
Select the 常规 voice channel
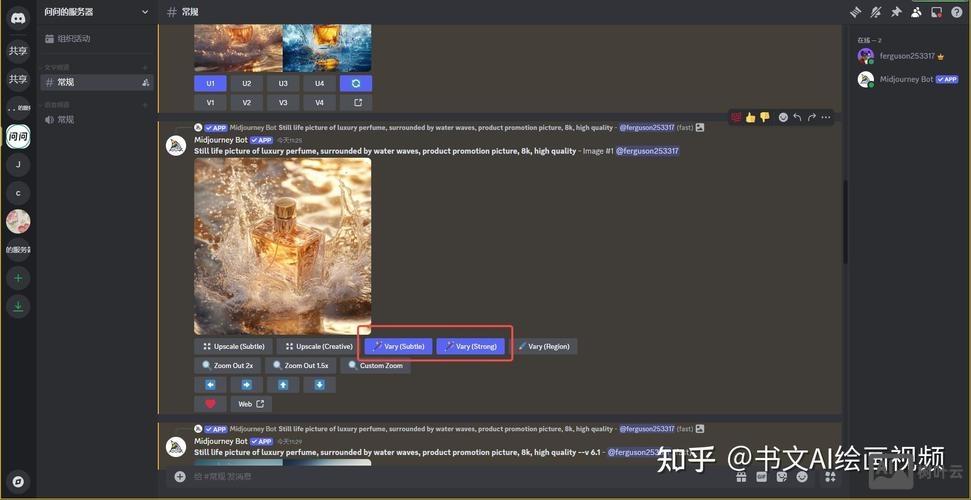tap(66, 119)
